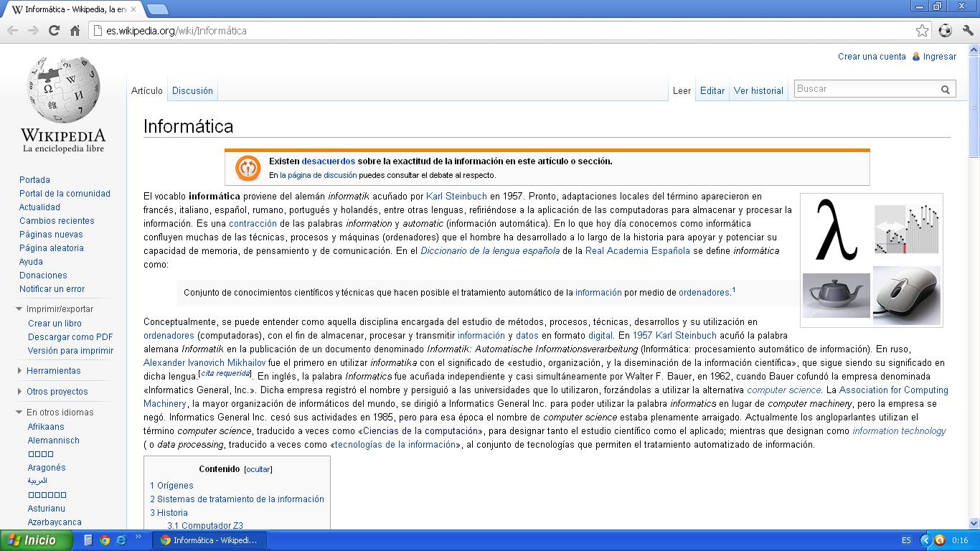This screenshot has height=551, width=980.
Task: Hide the Contenido table with ocultar
Action: pyautogui.click(x=258, y=469)
